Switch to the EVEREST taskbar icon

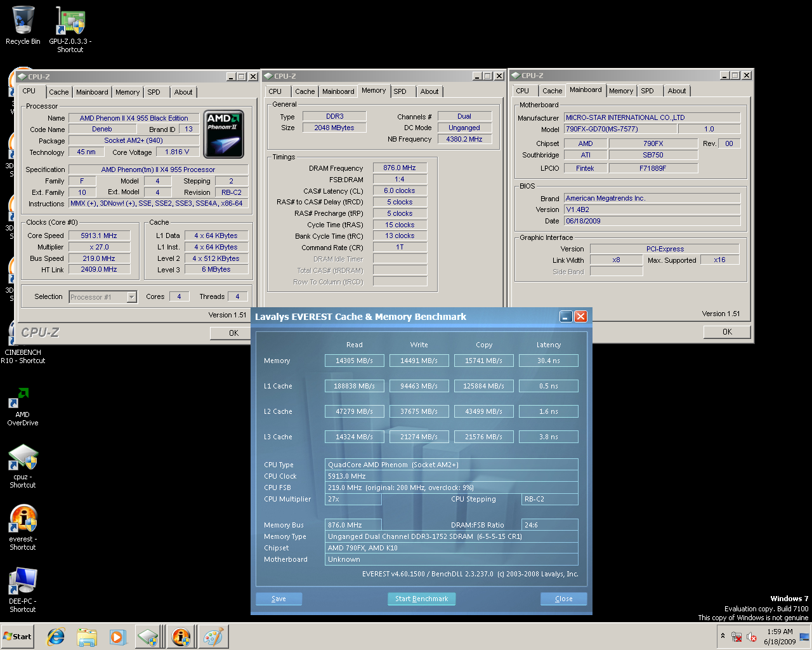(181, 637)
